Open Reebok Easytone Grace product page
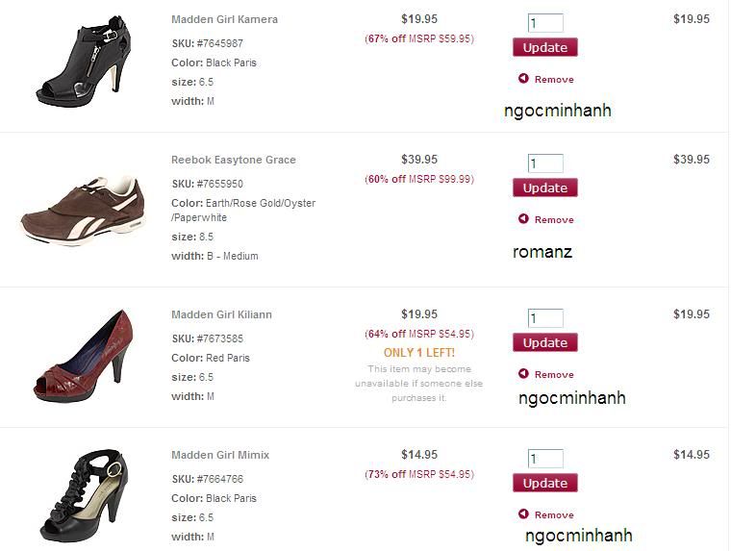 (233, 160)
